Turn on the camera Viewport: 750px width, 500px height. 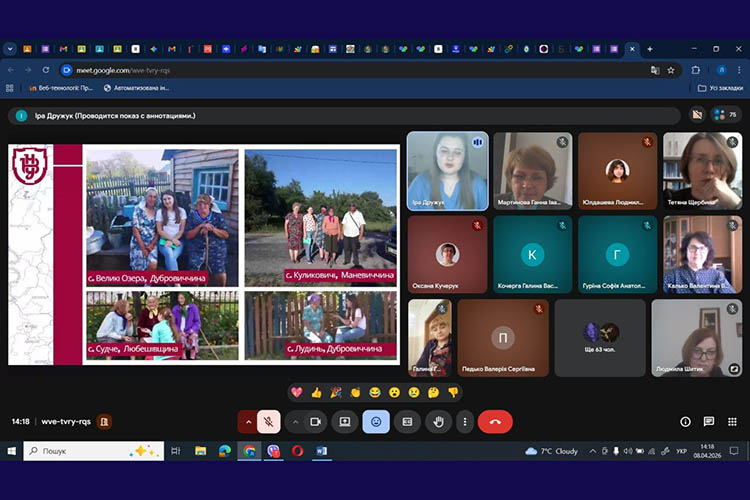point(316,422)
